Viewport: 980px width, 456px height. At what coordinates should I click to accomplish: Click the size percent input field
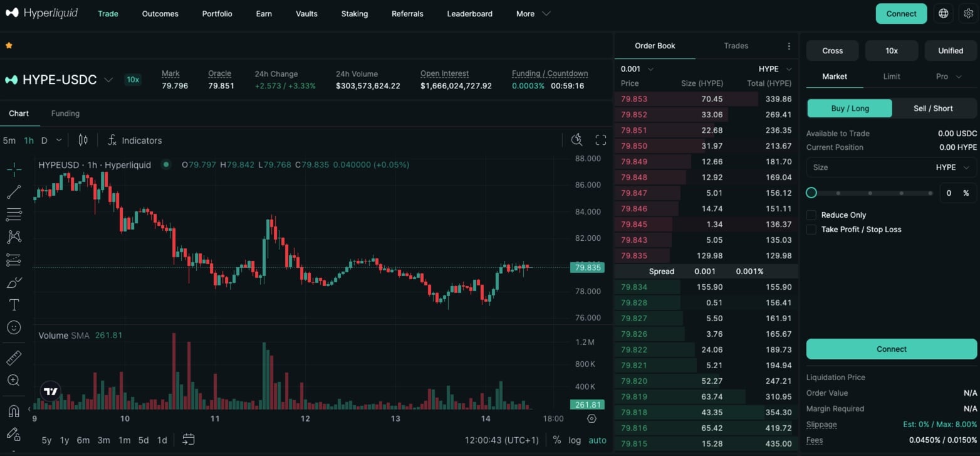958,193
